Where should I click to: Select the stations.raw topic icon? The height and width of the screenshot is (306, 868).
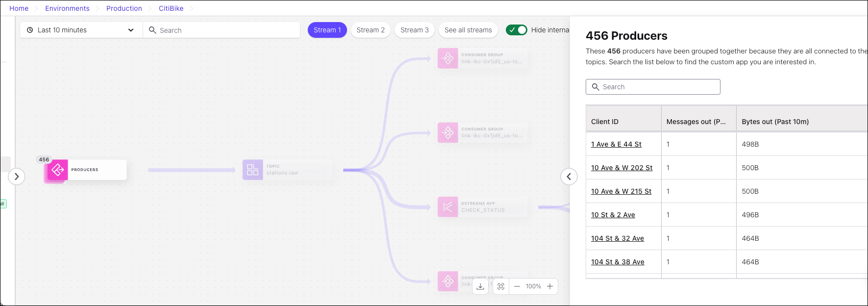tap(252, 170)
